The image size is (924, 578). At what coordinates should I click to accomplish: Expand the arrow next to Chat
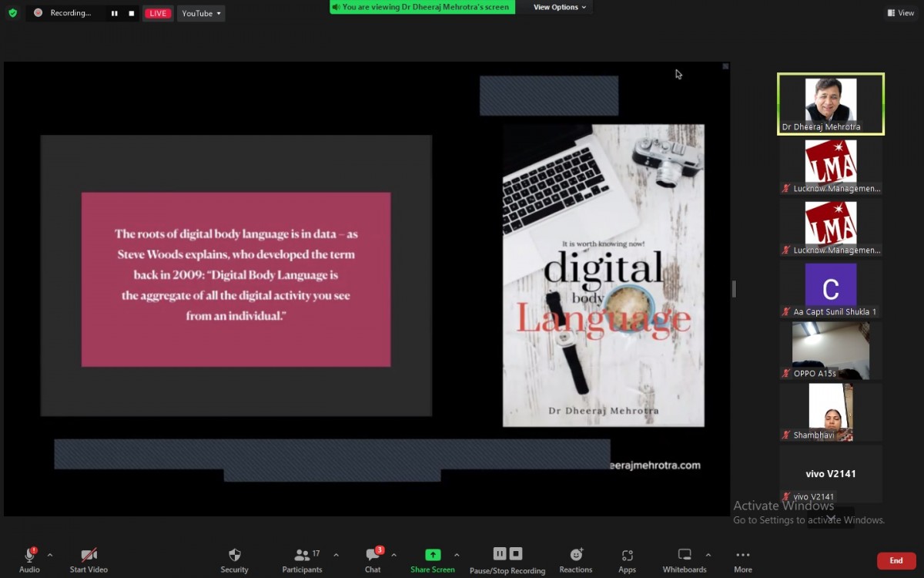(393, 555)
